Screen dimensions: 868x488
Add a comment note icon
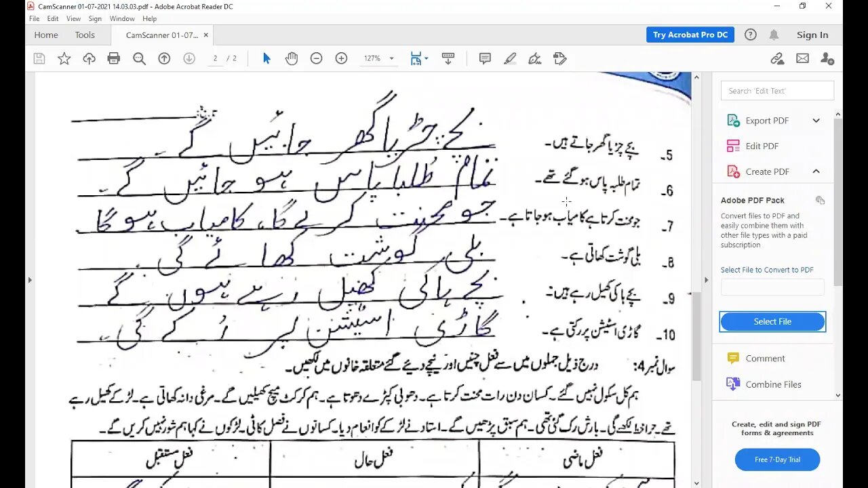click(x=485, y=59)
